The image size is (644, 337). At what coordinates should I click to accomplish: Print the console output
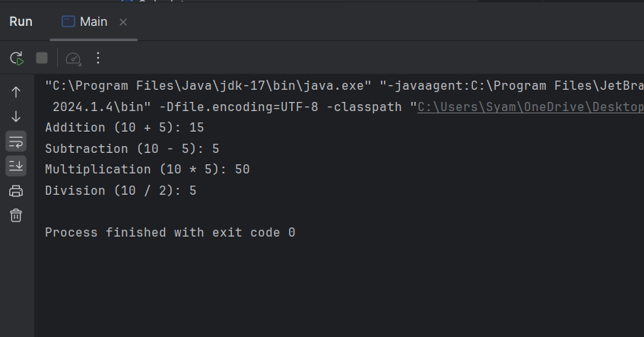tap(16, 191)
